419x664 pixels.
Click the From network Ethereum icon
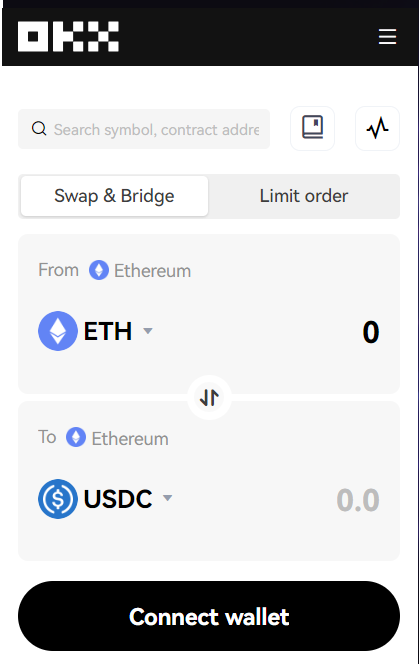[99, 270]
